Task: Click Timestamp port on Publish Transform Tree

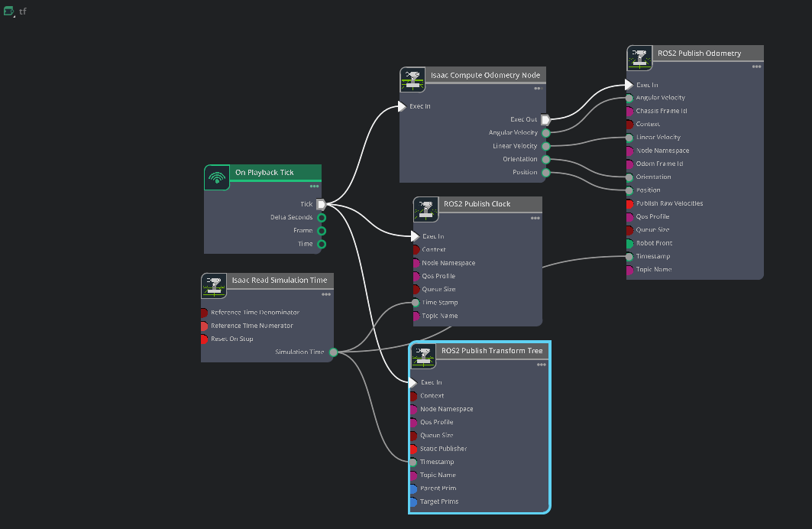Action: 412,462
